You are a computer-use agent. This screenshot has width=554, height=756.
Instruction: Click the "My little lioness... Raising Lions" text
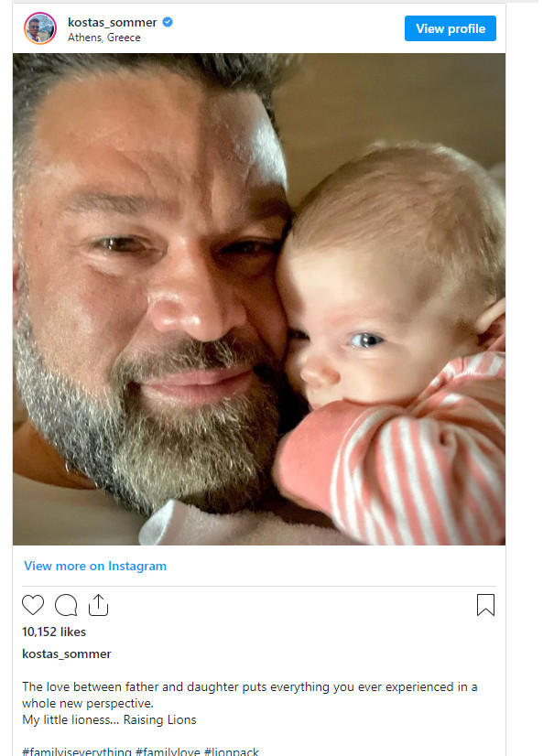(109, 719)
